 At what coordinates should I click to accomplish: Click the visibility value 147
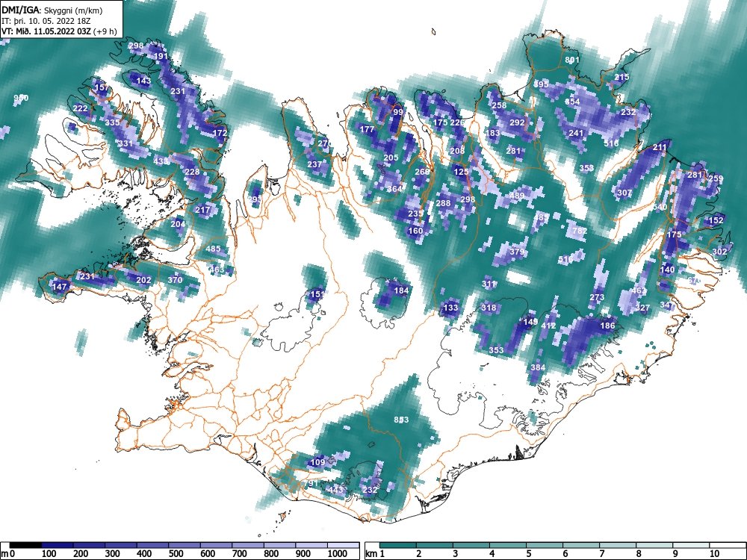59,287
